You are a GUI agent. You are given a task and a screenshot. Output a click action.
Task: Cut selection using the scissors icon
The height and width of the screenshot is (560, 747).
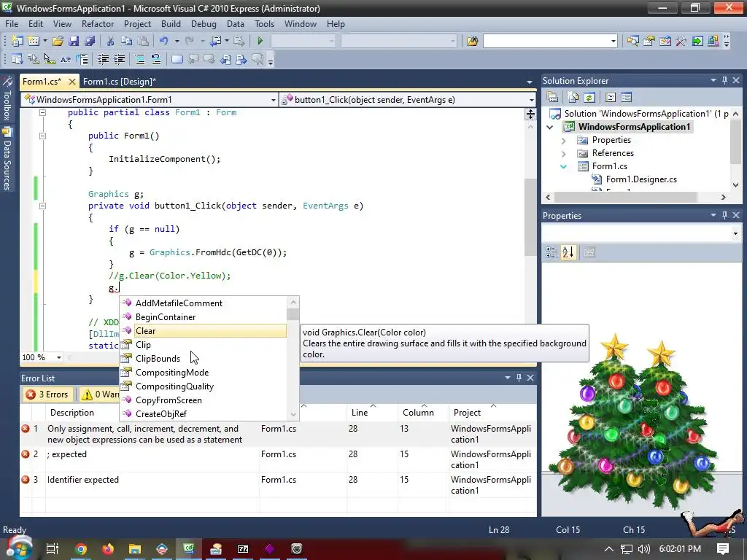(110, 41)
